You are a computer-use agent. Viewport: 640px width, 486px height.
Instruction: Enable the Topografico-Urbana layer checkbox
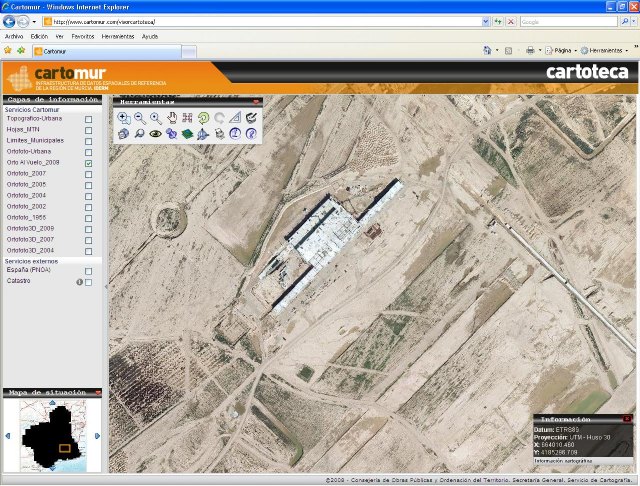click(89, 119)
